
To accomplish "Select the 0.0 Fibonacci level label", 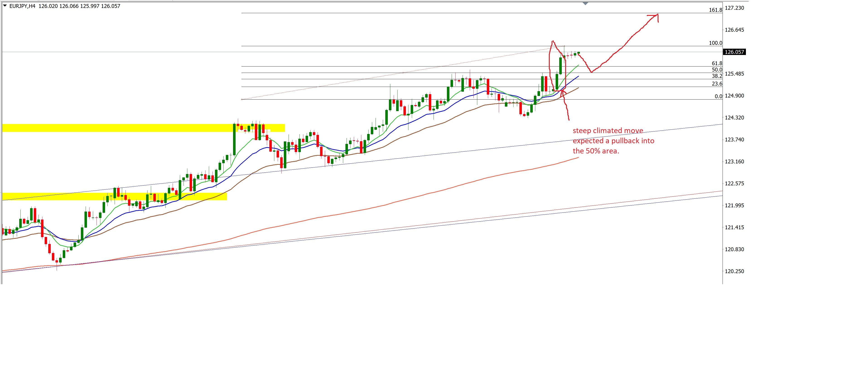I will (719, 96).
